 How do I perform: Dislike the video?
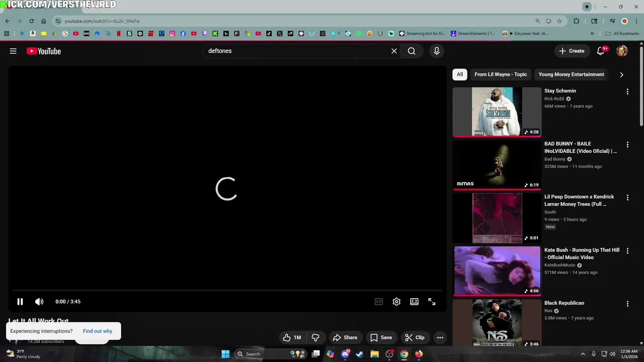(x=315, y=337)
